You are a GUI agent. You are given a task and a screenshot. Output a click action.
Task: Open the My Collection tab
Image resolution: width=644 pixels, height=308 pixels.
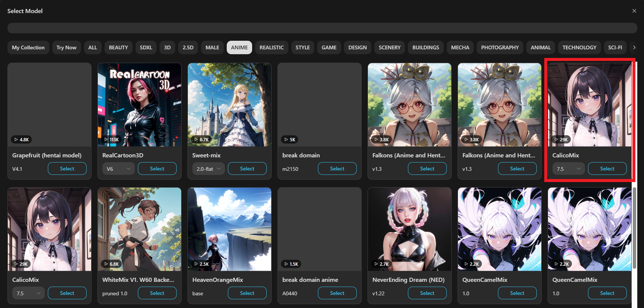pyautogui.click(x=28, y=47)
